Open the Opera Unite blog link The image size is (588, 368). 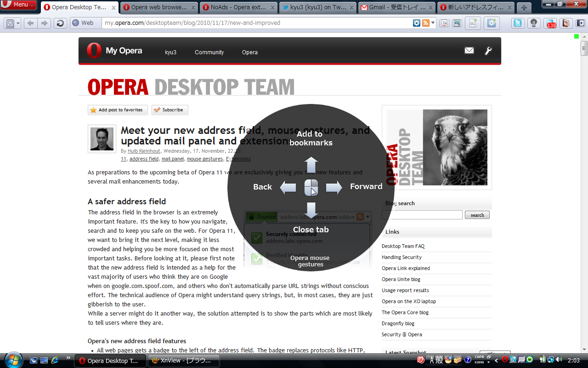[x=401, y=279]
